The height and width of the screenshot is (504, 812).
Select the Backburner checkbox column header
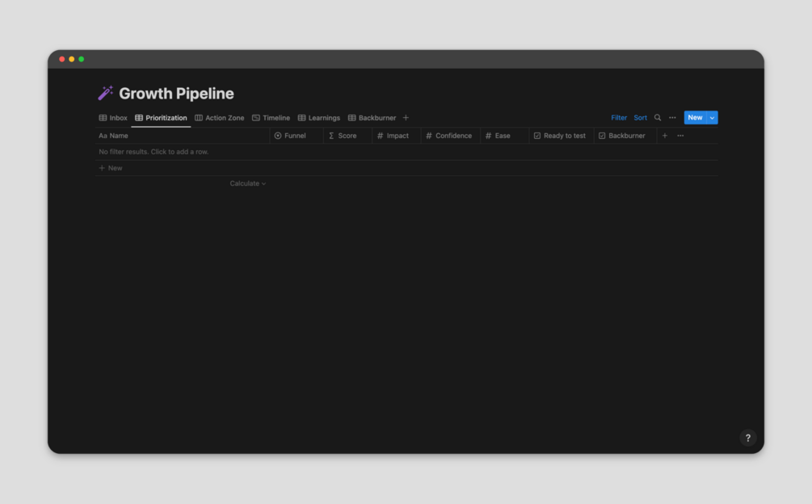coord(623,136)
